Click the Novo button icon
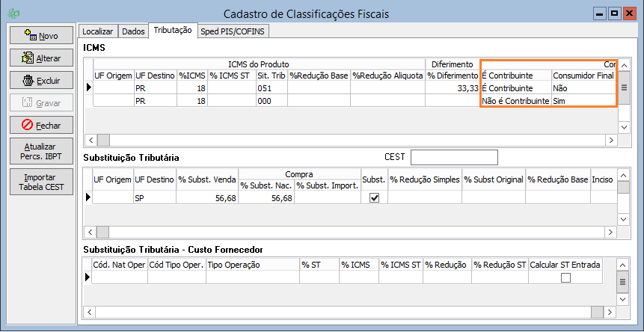This screenshot has height=332, width=644. (x=30, y=35)
